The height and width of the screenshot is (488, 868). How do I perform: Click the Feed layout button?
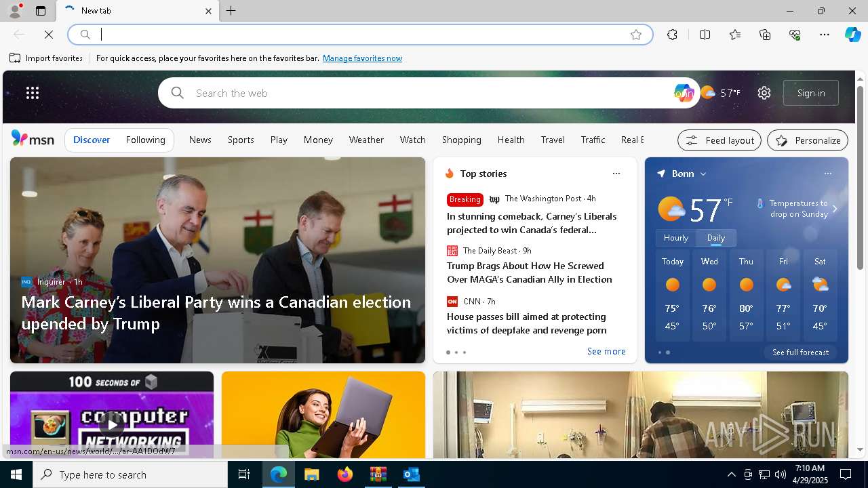pos(719,140)
